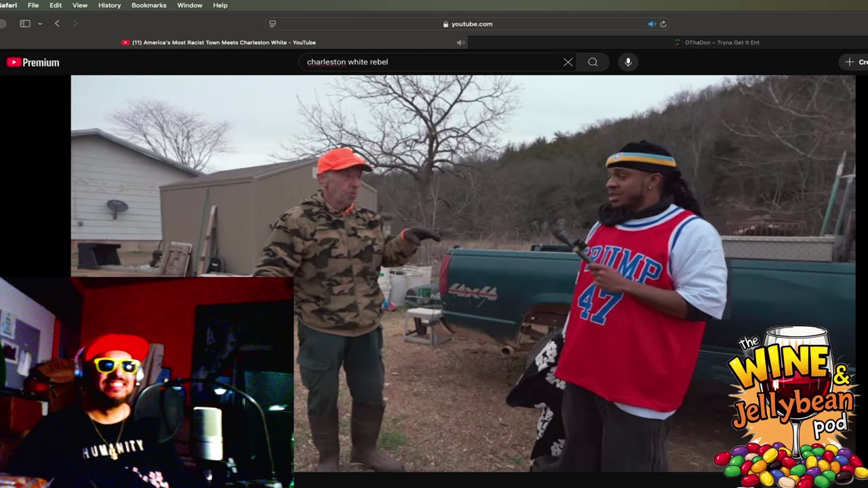Show the Safari sidebar

(25, 24)
